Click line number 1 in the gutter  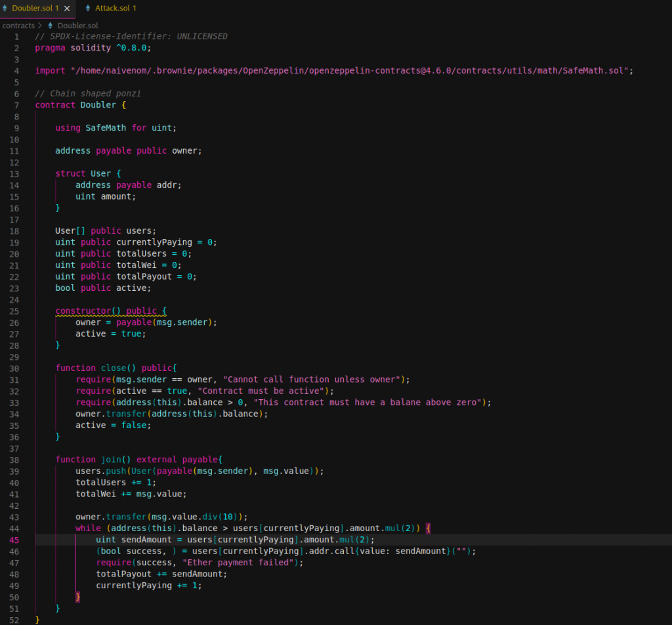(x=17, y=36)
